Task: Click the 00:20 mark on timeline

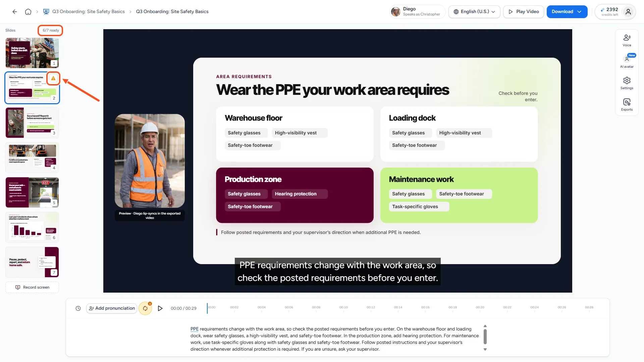Action: [480, 308]
